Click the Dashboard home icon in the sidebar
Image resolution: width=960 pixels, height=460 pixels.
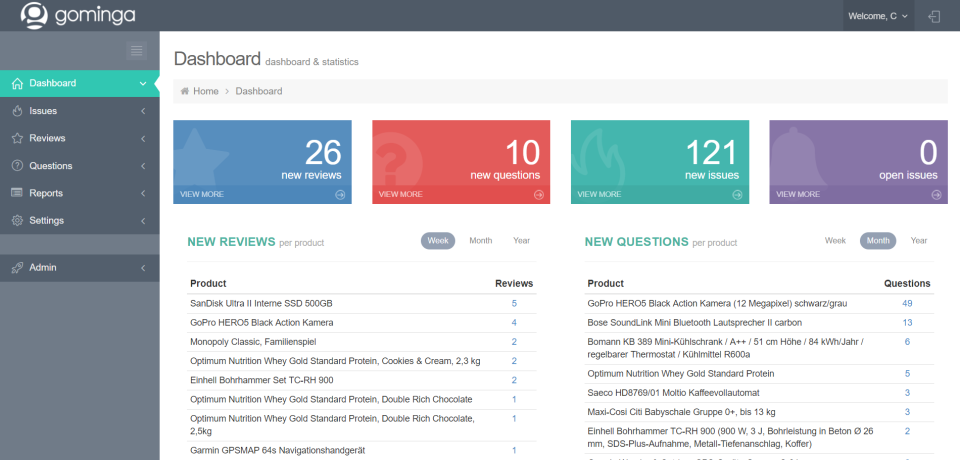pyautogui.click(x=17, y=83)
